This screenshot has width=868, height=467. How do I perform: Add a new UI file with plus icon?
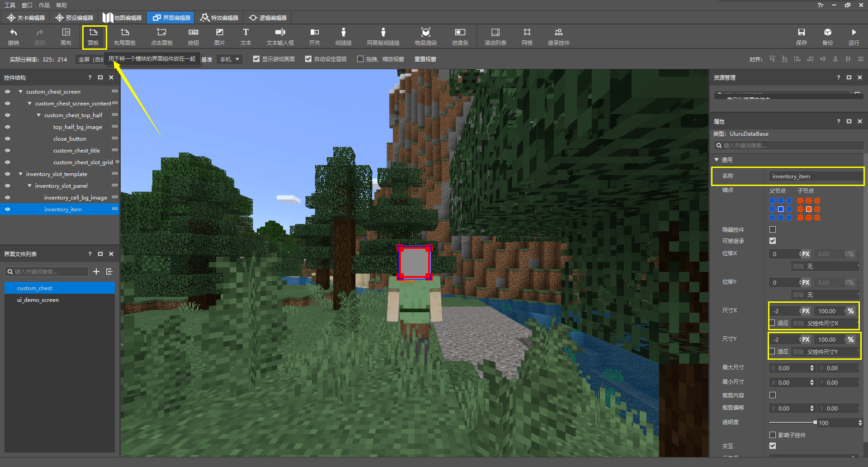tap(96, 272)
